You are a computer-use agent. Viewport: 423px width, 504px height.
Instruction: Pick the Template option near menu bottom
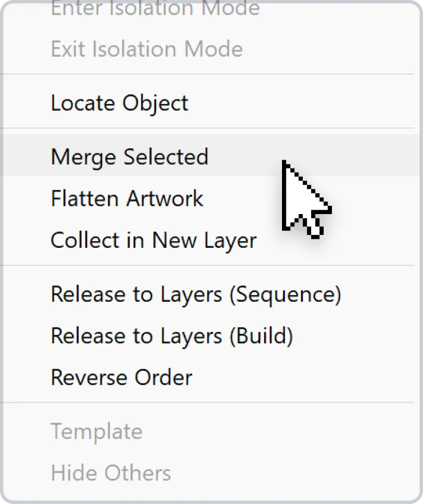click(211, 431)
